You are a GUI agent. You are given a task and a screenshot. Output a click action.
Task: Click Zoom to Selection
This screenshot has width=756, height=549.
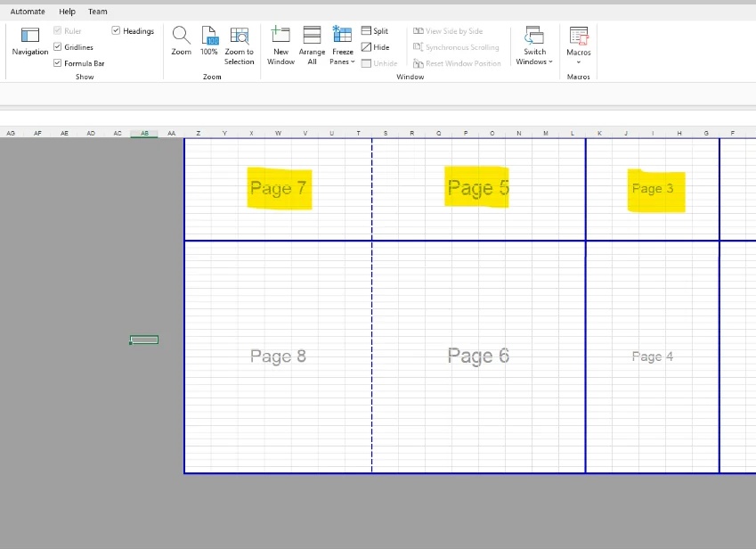240,46
